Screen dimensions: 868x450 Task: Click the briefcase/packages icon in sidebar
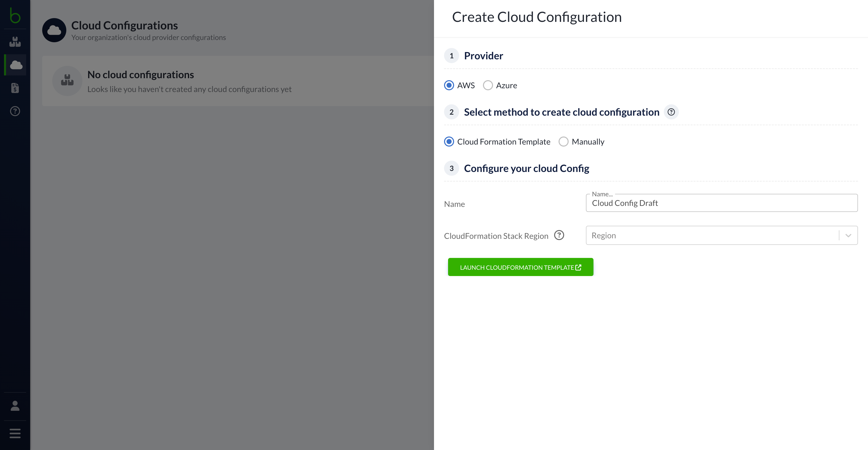coord(16,40)
